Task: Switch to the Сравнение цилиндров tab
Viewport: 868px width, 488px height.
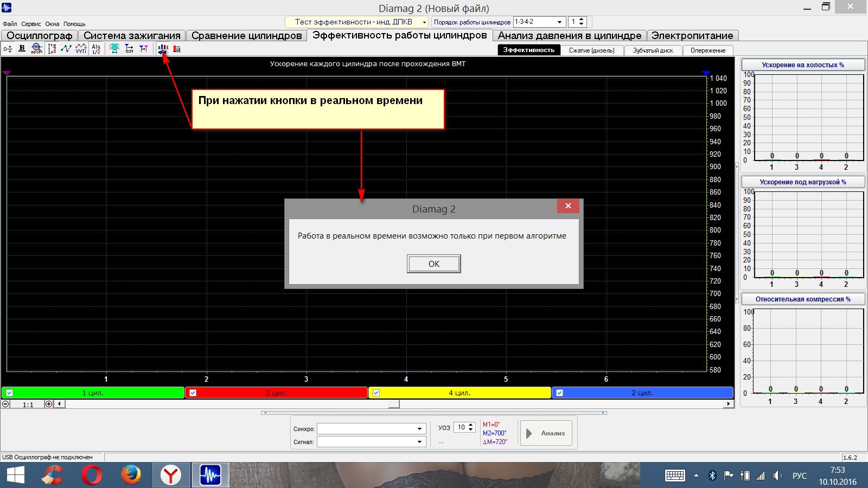Action: (246, 36)
